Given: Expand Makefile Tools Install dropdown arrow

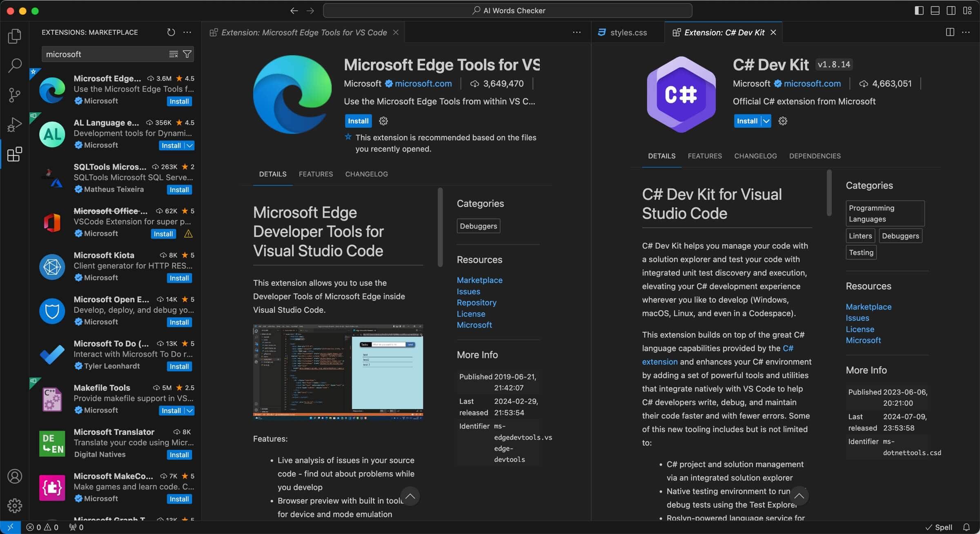Looking at the screenshot, I should pos(189,411).
